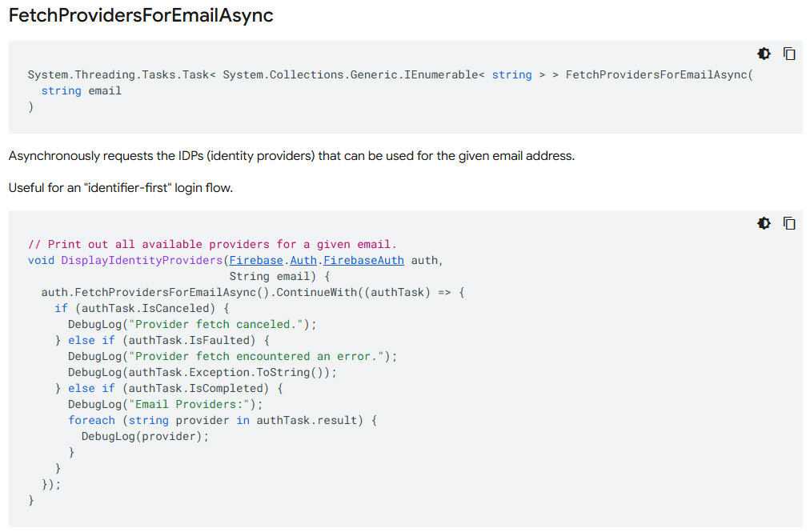Click the FetchProvidersForEmailAsync section heading
The image size is (810, 532).
(x=141, y=15)
